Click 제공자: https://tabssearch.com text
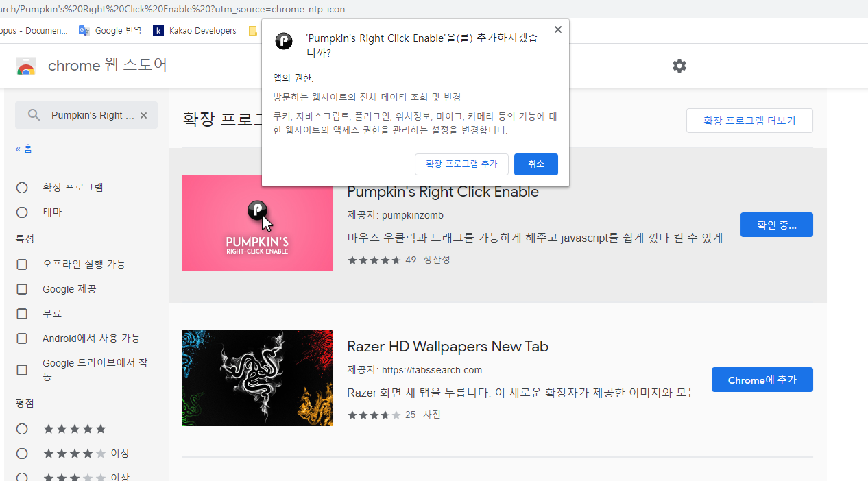 tap(414, 370)
